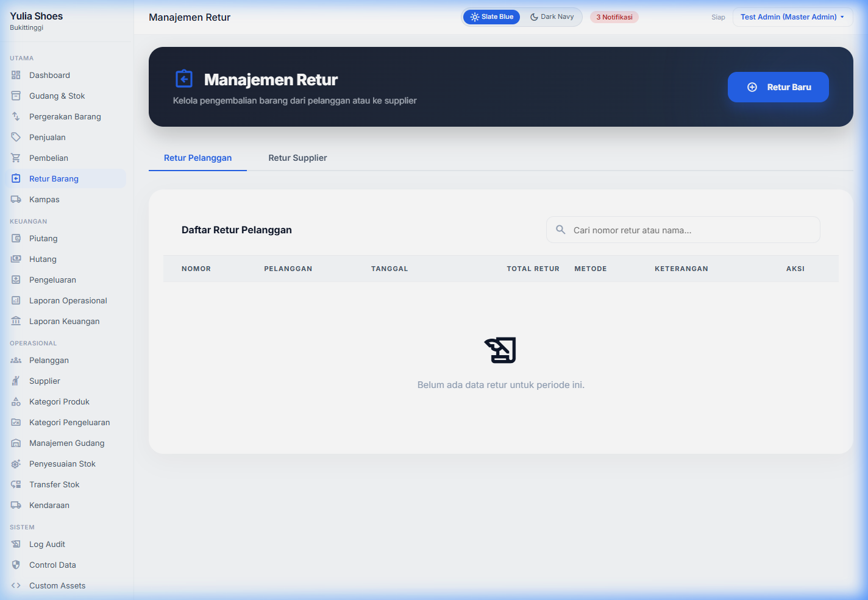868x600 pixels.
Task: Click the Yulia Shoes brand title
Action: [37, 16]
